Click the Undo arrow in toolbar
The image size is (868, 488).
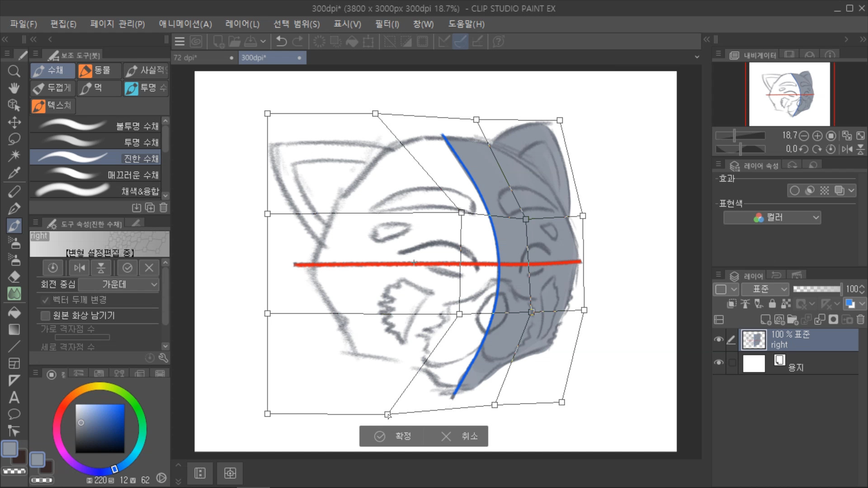(x=281, y=42)
